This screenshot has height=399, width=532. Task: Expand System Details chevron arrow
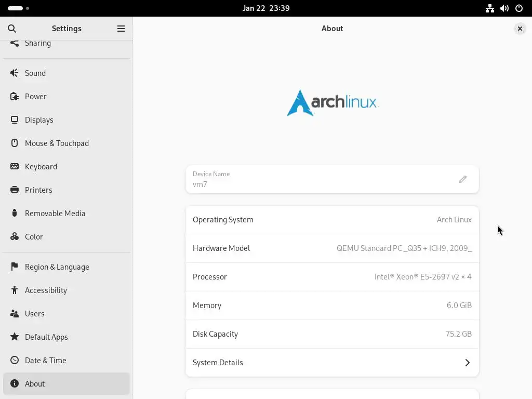click(x=467, y=363)
